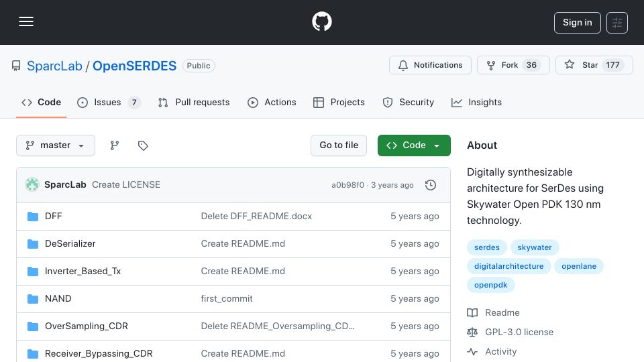Click the repository icon beside SparcLab
Screen dimensions: 644x362
click(16, 66)
